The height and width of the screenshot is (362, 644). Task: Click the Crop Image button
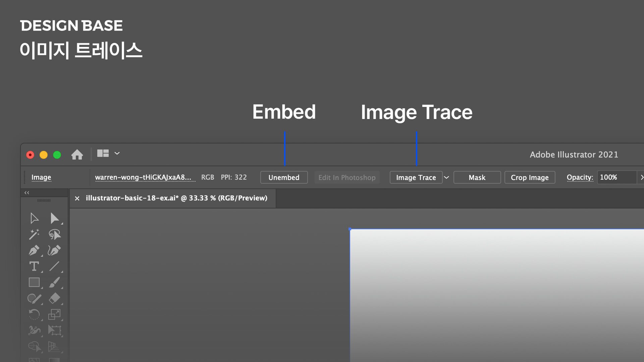point(530,177)
